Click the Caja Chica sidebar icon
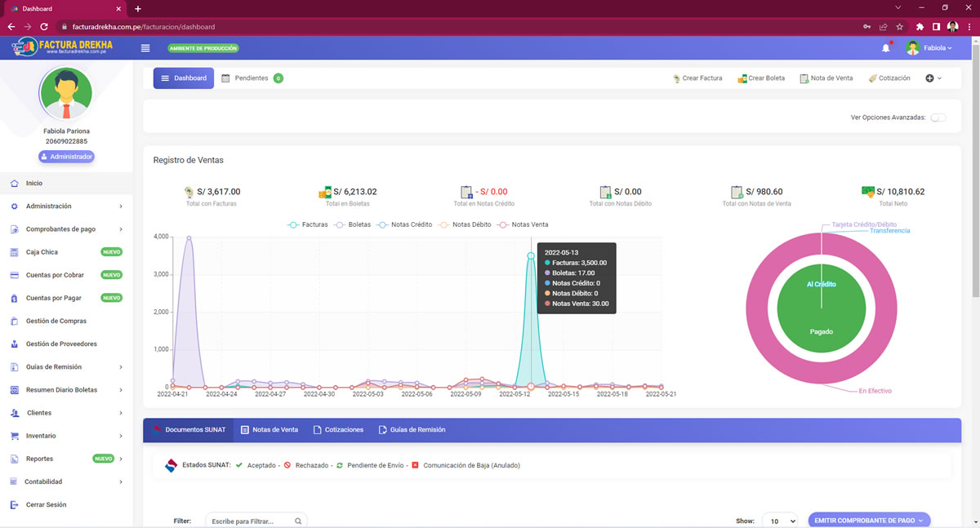Image resolution: width=980 pixels, height=528 pixels. [x=14, y=252]
